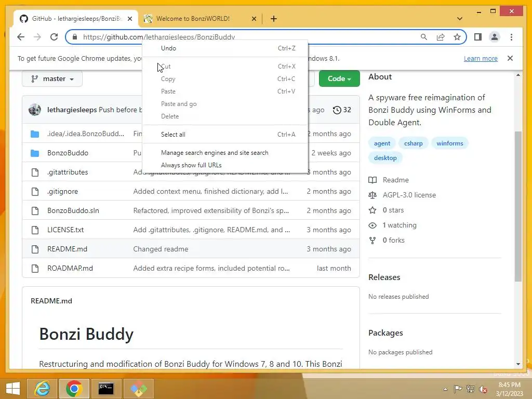Image resolution: width=532 pixels, height=399 pixels.
Task: Open the green Code dropdown button
Action: 339,79
